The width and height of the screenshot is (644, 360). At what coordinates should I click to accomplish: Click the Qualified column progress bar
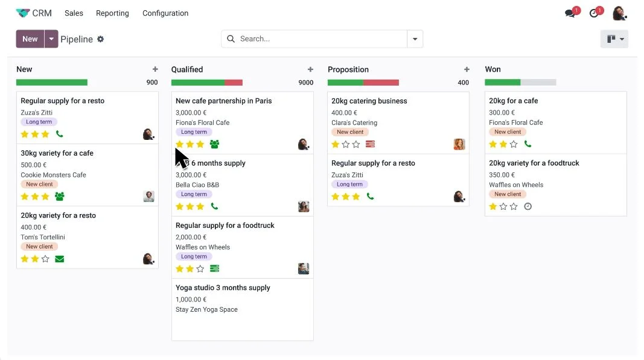(x=207, y=82)
